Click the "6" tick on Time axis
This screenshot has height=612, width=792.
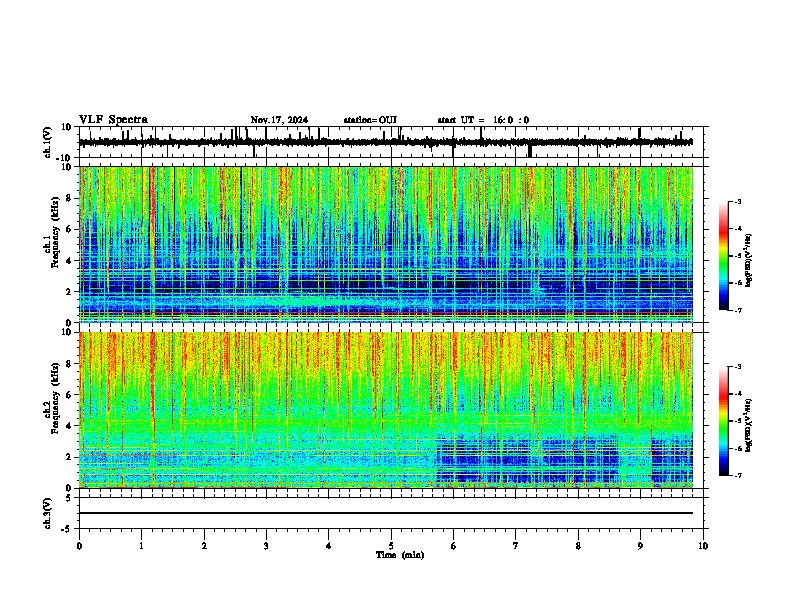tap(454, 546)
